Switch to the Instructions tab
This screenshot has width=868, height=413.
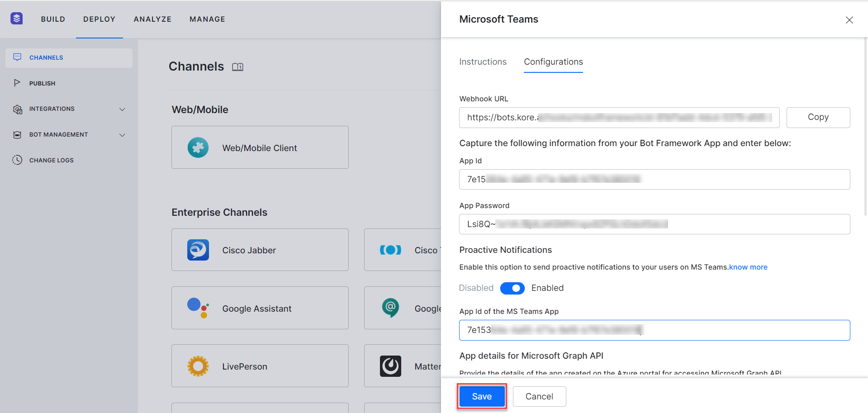click(x=483, y=62)
